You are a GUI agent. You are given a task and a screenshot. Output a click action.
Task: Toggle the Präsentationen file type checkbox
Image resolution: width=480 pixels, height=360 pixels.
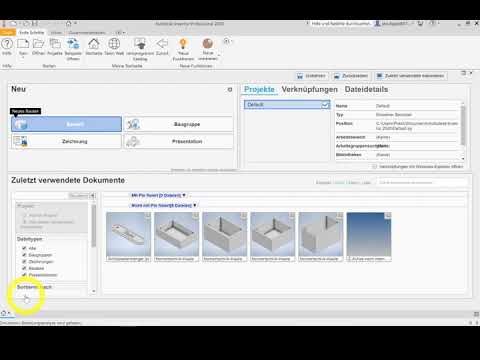pyautogui.click(x=24, y=275)
